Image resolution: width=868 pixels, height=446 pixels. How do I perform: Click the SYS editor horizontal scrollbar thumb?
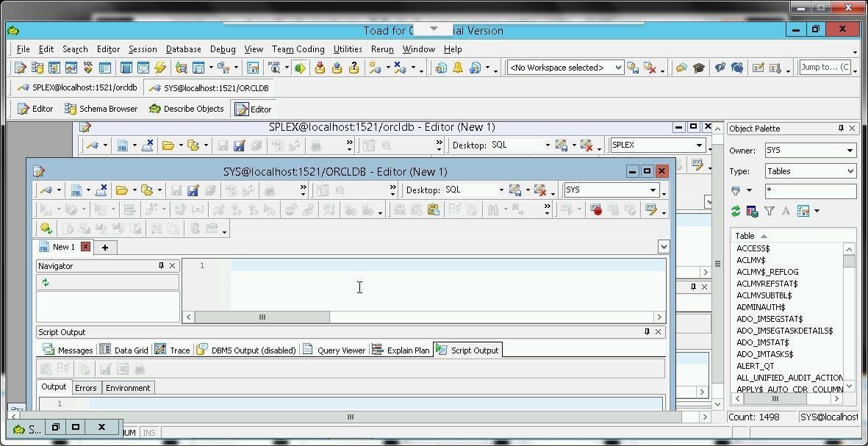[x=262, y=317]
